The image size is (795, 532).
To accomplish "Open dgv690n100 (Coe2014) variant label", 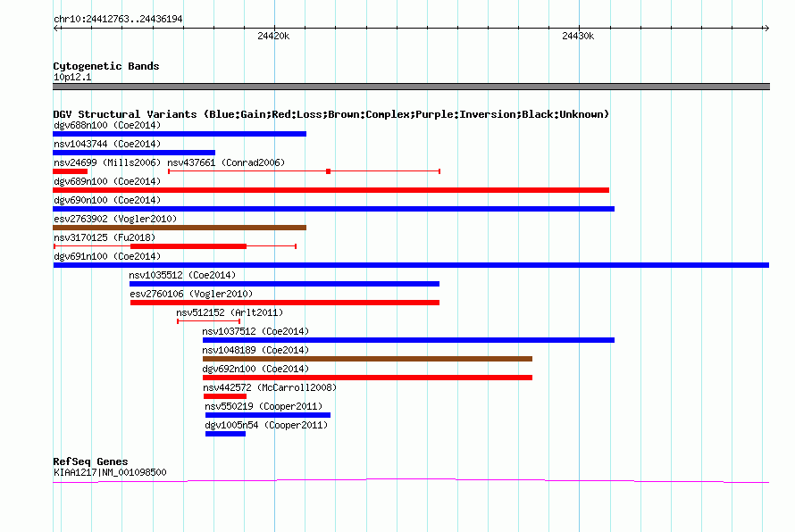I will pos(107,200).
